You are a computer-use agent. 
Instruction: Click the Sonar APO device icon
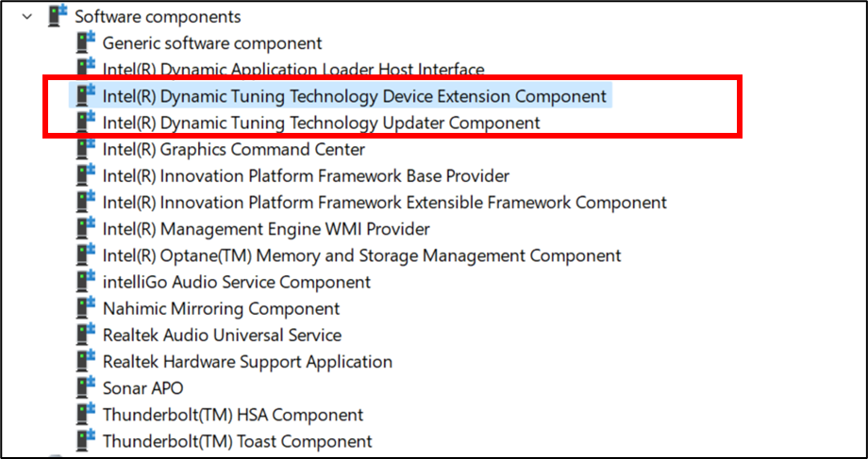87,387
